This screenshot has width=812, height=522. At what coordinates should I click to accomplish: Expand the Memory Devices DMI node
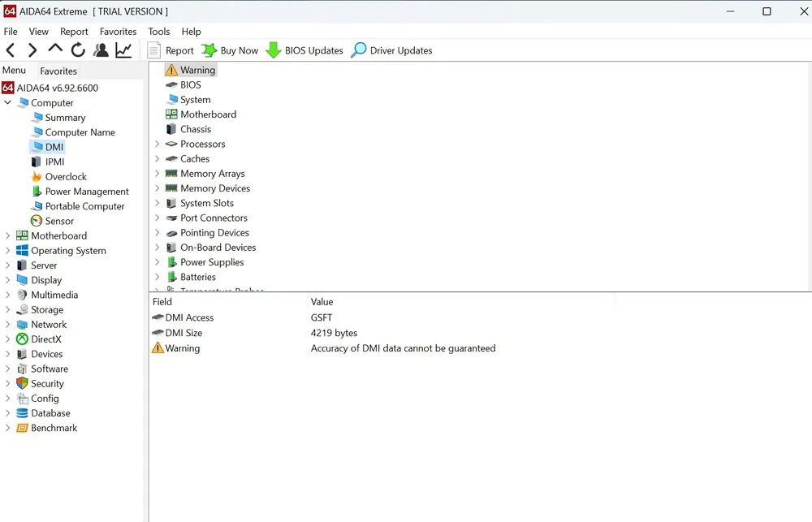[x=158, y=188]
